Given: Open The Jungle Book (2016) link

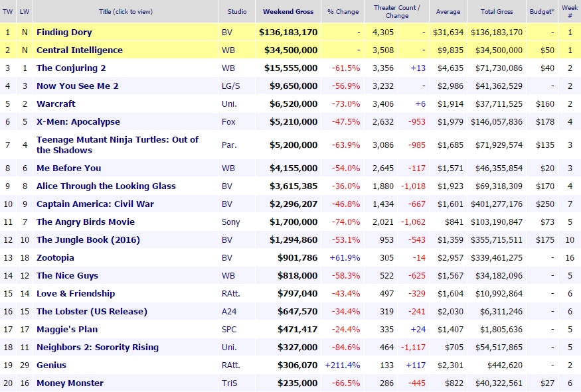Looking at the screenshot, I should 88,240.
